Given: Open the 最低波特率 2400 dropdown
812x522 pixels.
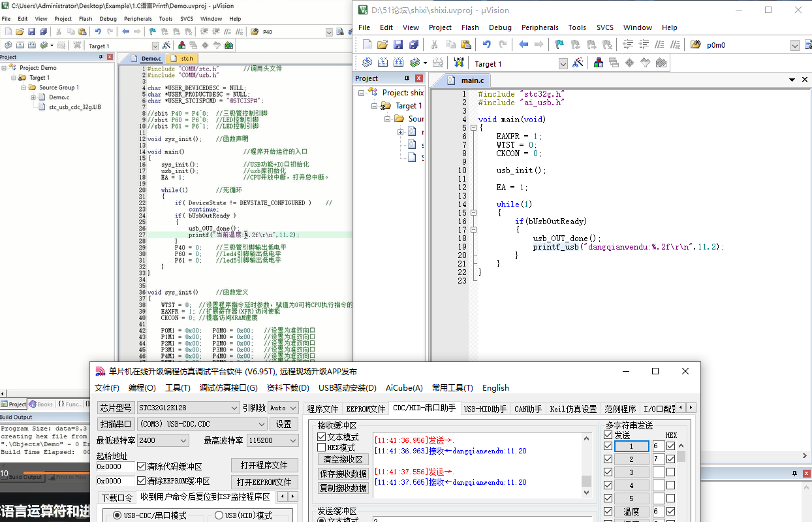Looking at the screenshot, I should [x=163, y=440].
